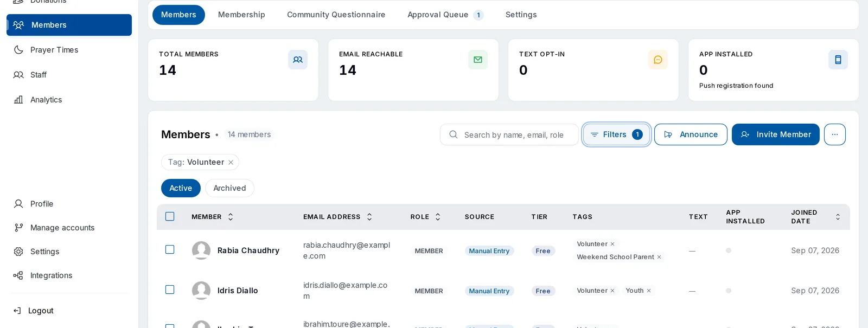Remove the Tag: Volunteer filter chip
Screen dimensions: 868x328
tap(231, 162)
